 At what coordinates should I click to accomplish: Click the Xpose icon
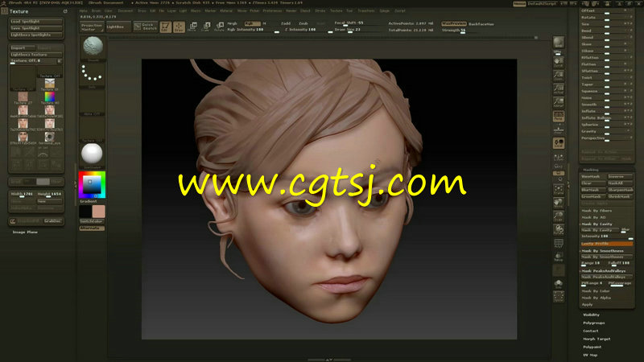[x=558, y=297]
